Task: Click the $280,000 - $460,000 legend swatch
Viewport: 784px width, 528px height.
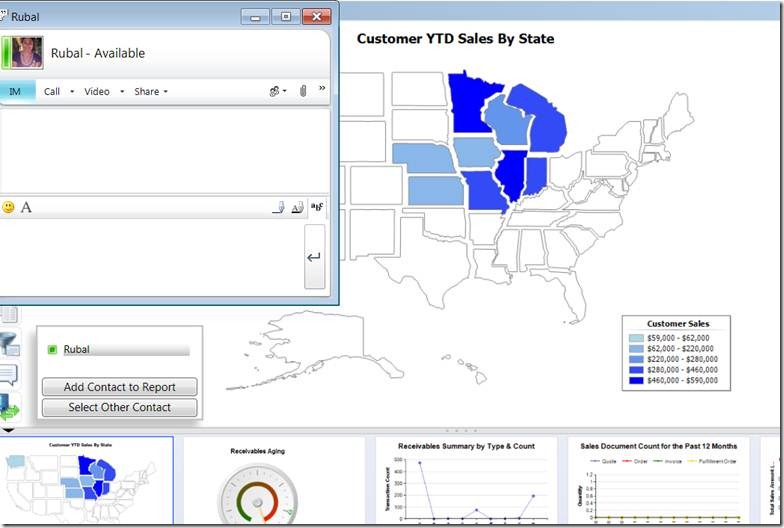Action: tap(636, 370)
